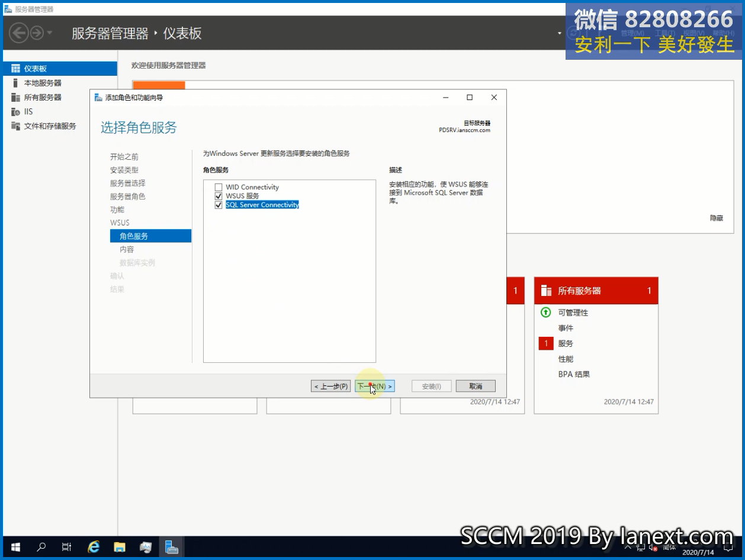
Task: Click the red services alert count badge
Action: point(546,343)
